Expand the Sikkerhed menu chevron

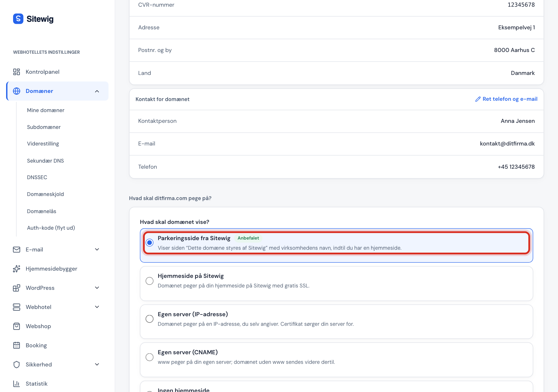97,364
